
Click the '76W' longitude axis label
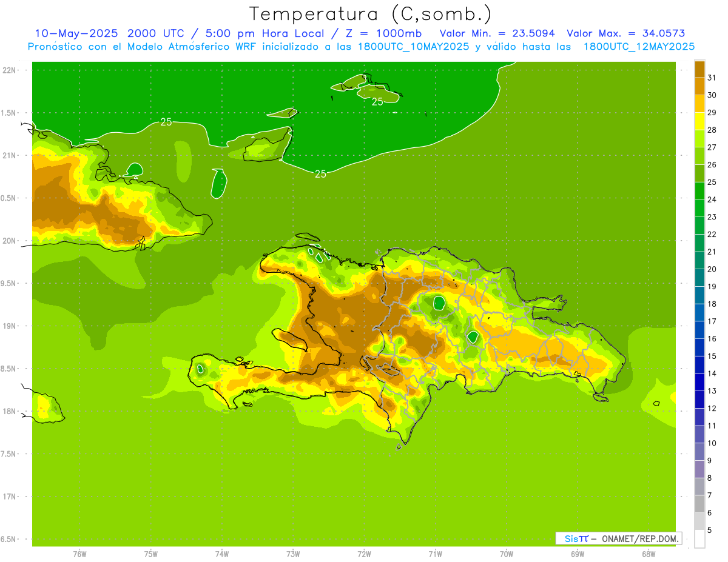[79, 554]
